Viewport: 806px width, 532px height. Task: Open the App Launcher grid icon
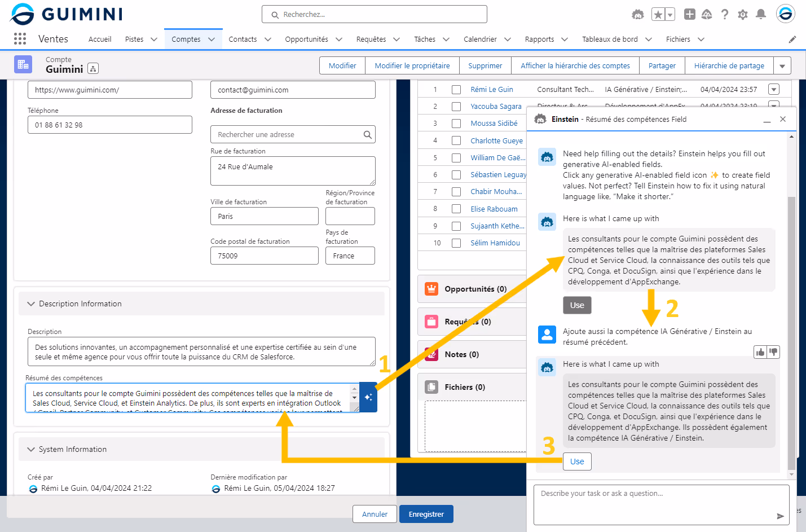pos(20,38)
